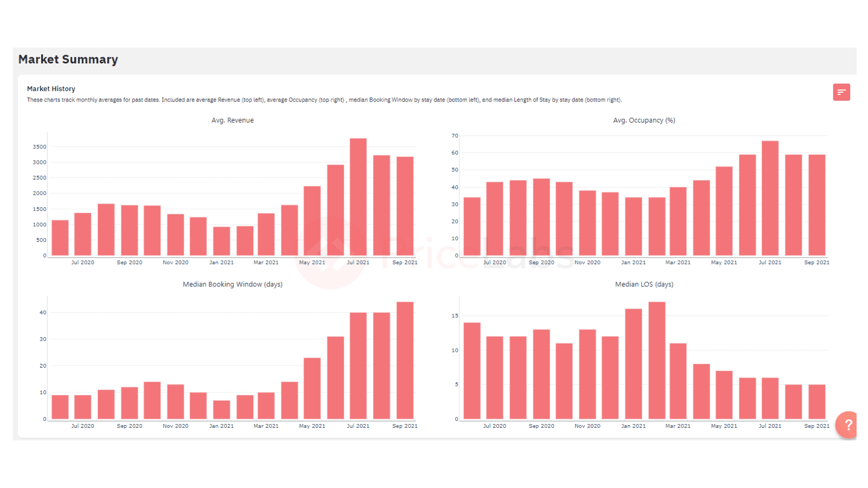The width and height of the screenshot is (868, 488).
Task: Click Mar 2021 label under Booking Window chart
Action: (266, 426)
